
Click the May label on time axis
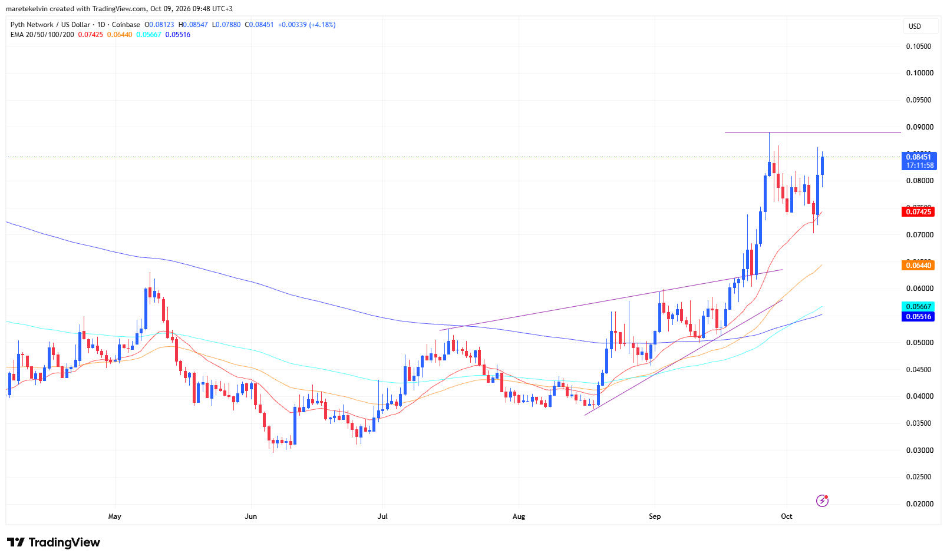(x=115, y=516)
